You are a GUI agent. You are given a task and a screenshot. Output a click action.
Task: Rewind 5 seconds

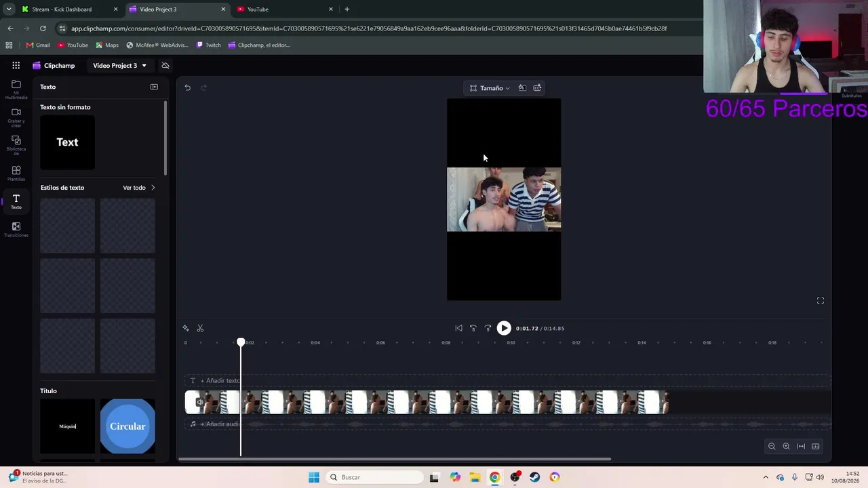[x=473, y=329]
